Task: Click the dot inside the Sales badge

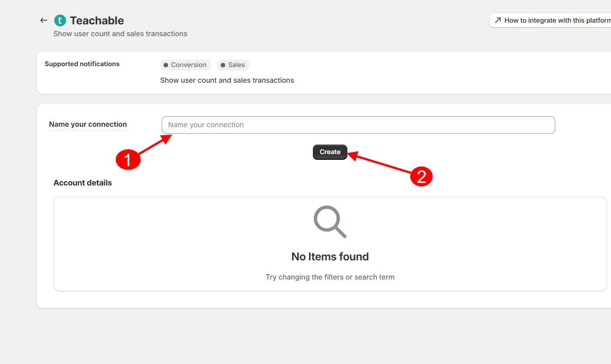Action: 223,65
